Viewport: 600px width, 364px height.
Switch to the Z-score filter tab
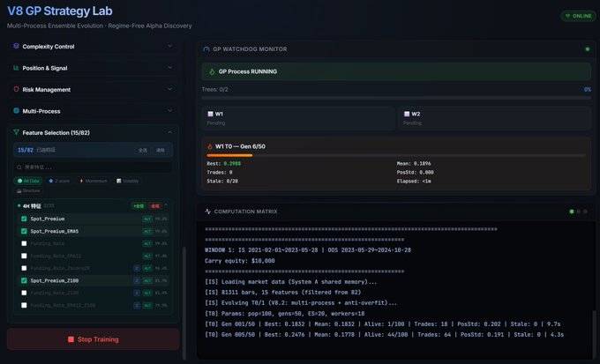[x=59, y=180]
